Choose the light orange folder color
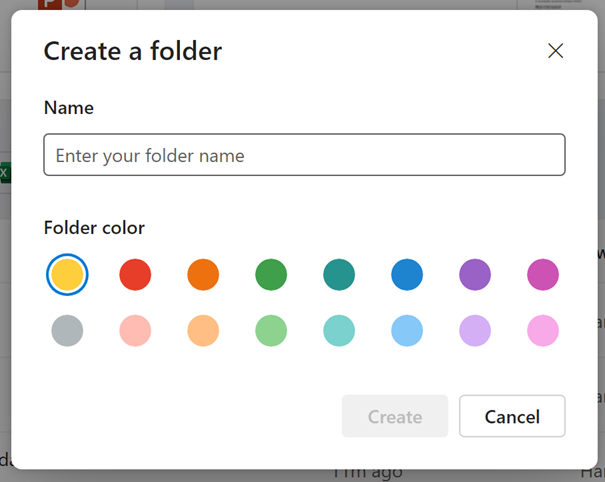The height and width of the screenshot is (482, 605). pyautogui.click(x=203, y=330)
